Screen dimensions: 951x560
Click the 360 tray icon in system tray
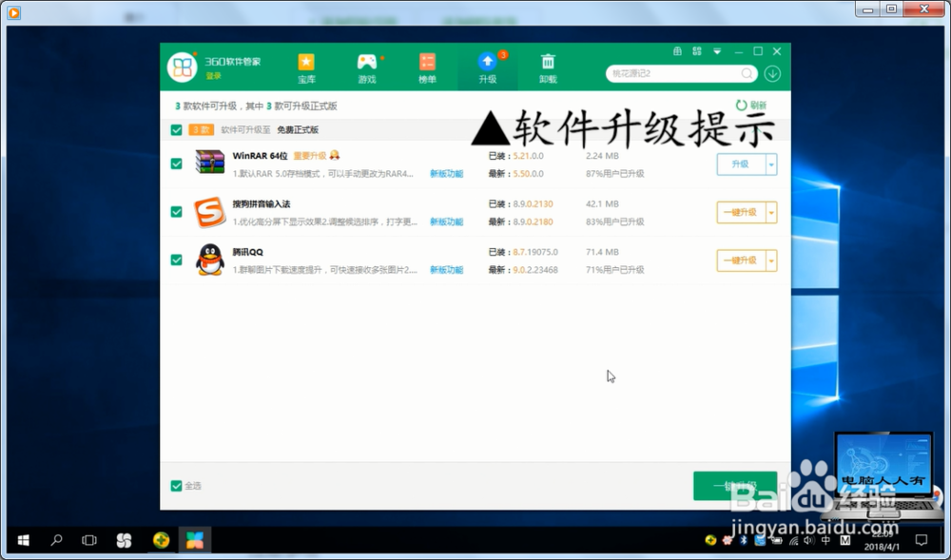710,540
